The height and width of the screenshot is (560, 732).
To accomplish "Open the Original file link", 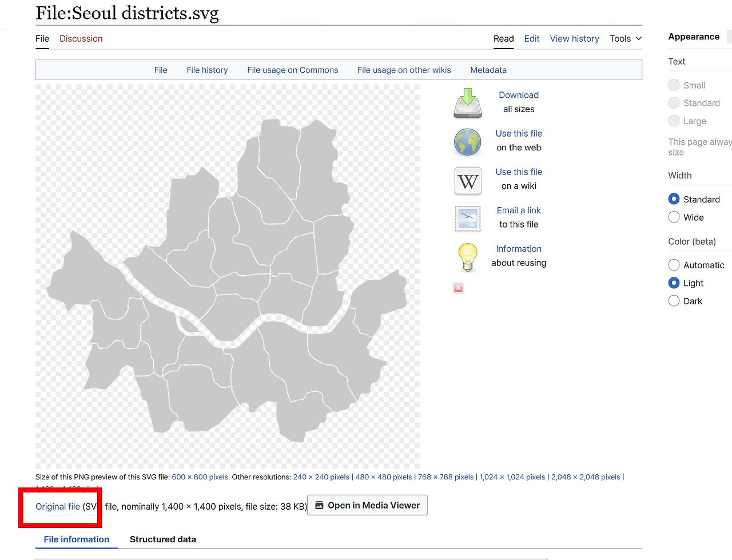I will point(58,506).
